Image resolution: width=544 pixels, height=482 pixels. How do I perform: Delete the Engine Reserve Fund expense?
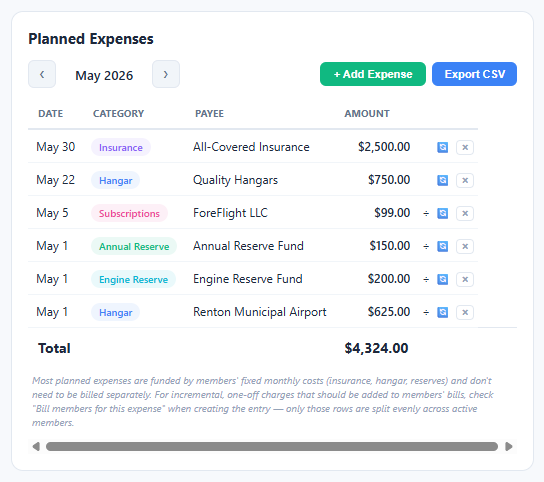tap(465, 279)
